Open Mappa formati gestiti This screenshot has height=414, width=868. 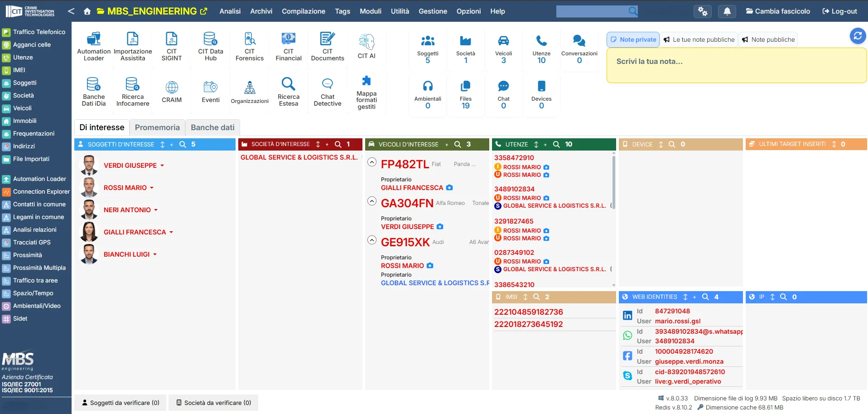pos(366,93)
